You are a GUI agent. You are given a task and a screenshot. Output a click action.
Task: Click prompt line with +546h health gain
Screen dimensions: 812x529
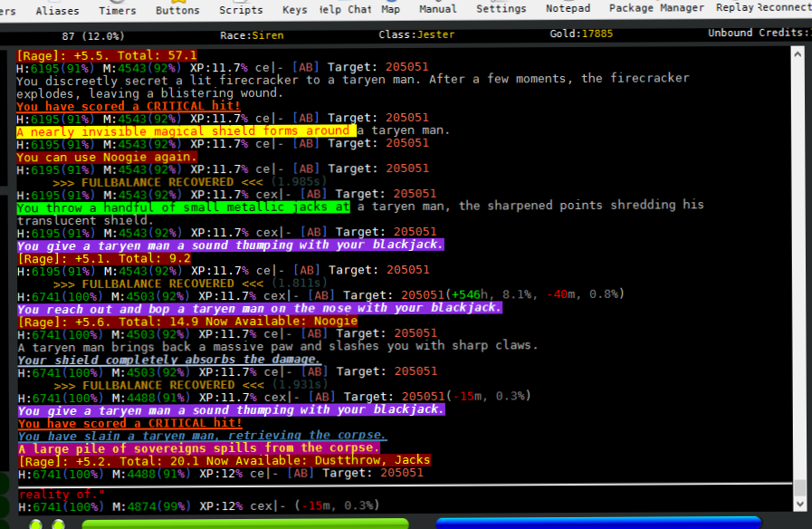coord(320,295)
